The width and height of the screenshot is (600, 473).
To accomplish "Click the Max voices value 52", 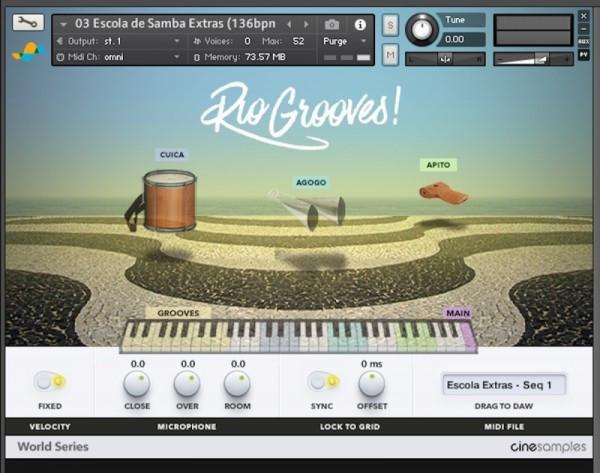I will pos(298,41).
